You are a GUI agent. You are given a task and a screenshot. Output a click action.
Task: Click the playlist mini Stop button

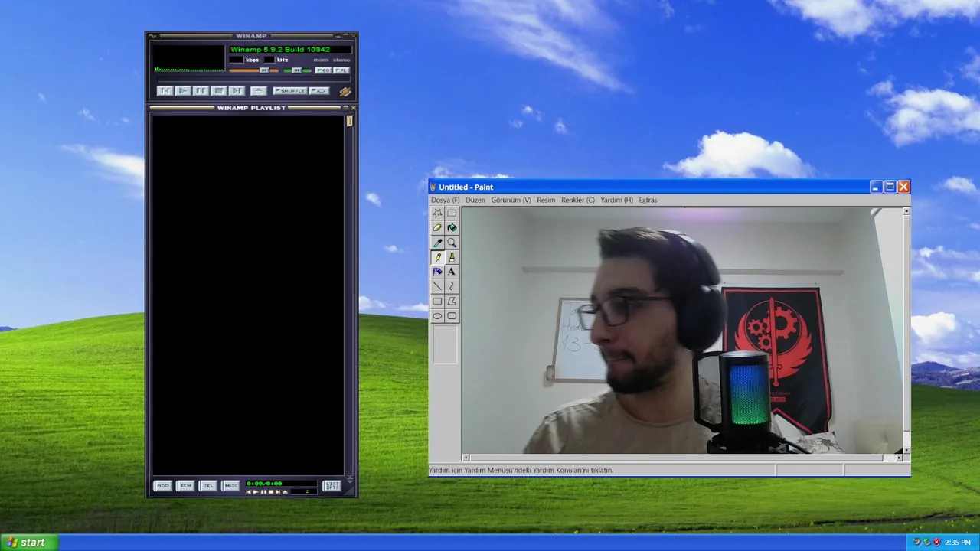271,492
